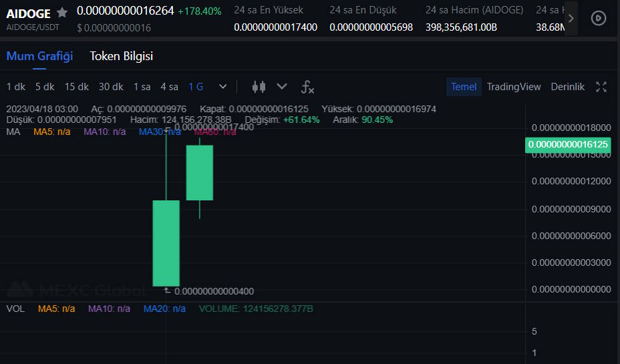Click the green 0.00000000016125 price tag

click(568, 145)
